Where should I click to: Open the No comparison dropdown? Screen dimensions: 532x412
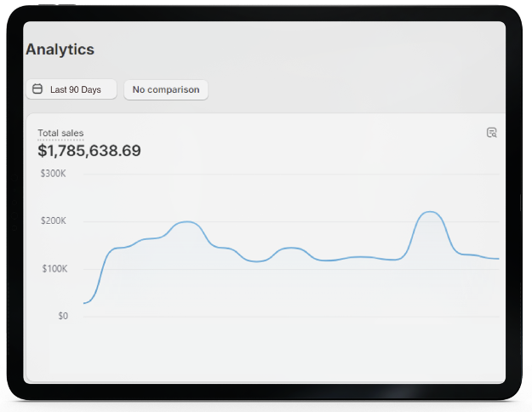[x=166, y=89]
